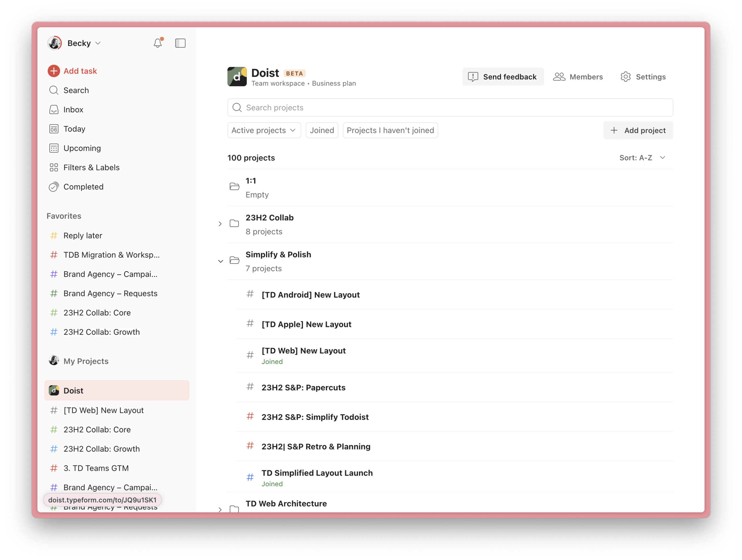Expand the 23H2 Collab folder chevron
Image resolution: width=742 pixels, height=560 pixels.
pyautogui.click(x=220, y=224)
